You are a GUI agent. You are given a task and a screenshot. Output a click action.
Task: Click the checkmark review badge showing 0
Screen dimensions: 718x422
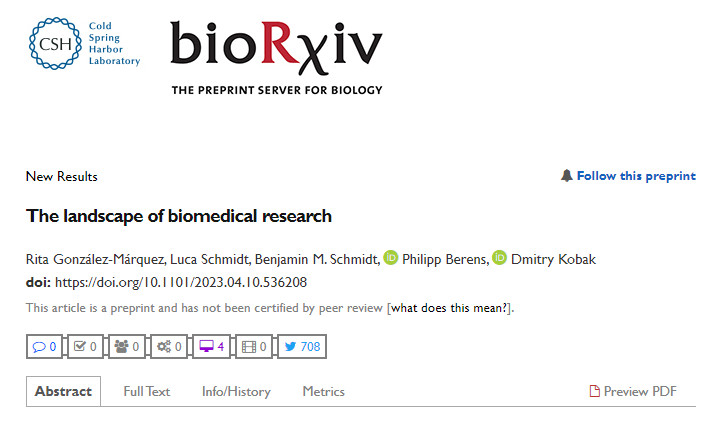coord(86,347)
